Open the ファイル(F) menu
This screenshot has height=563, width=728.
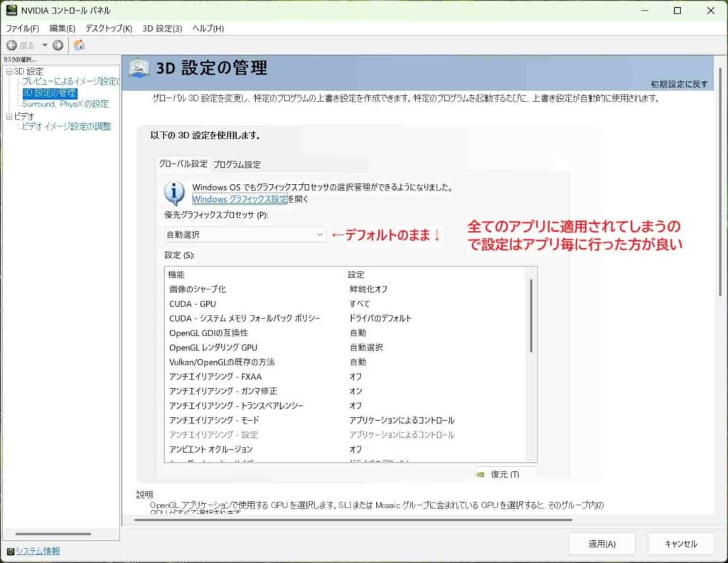(22, 28)
